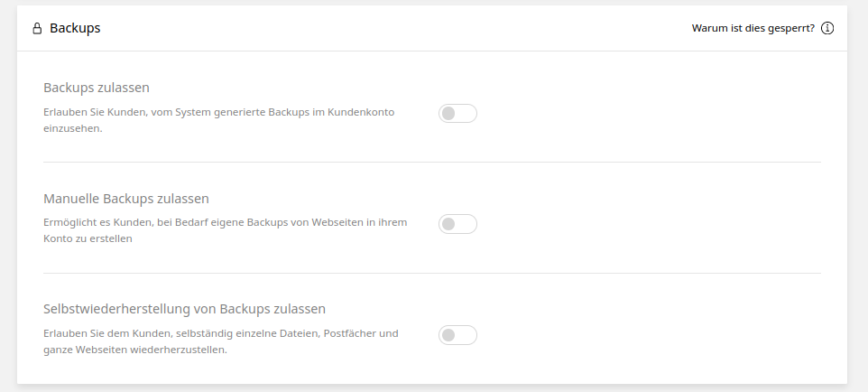868x392 pixels.
Task: Click grey knob of the 'Selbstwiederherstellung' switch
Action: [x=449, y=335]
